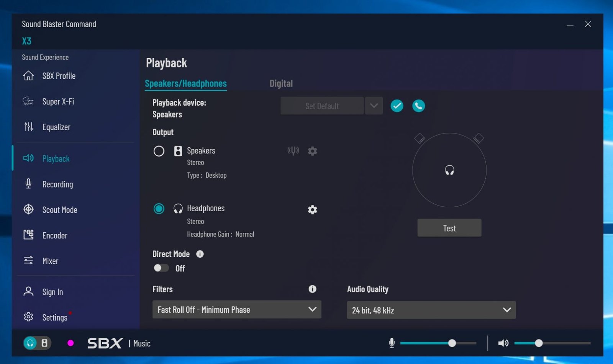Toggle Direct Mode switch

(x=161, y=268)
